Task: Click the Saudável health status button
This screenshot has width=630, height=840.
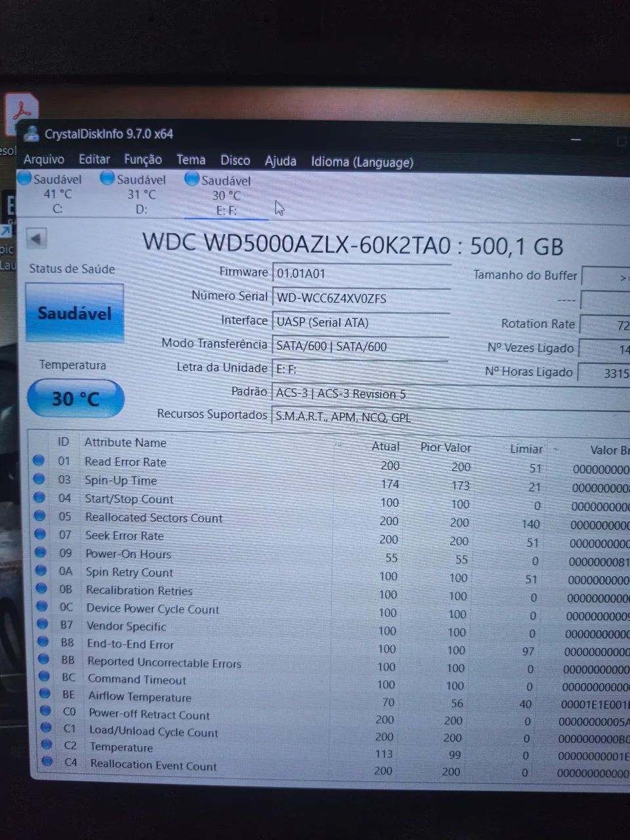Action: [75, 313]
